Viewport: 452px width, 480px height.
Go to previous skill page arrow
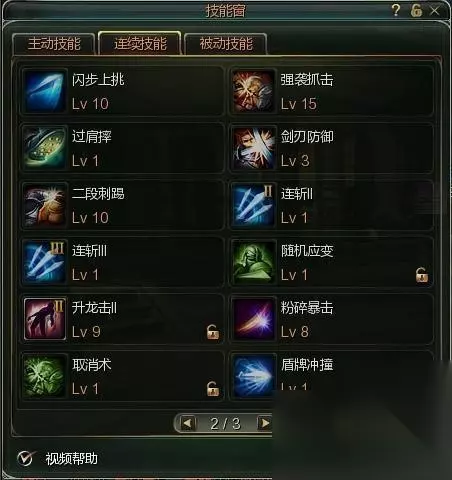coord(187,423)
